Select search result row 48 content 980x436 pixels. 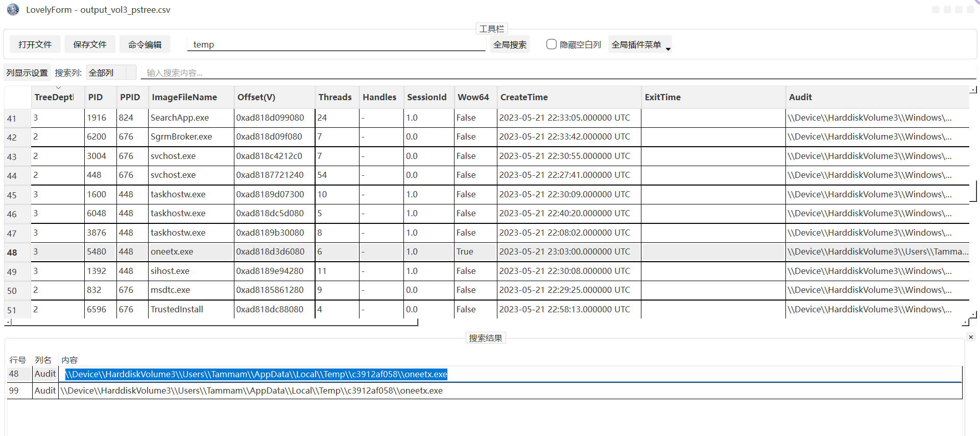[x=510, y=374]
